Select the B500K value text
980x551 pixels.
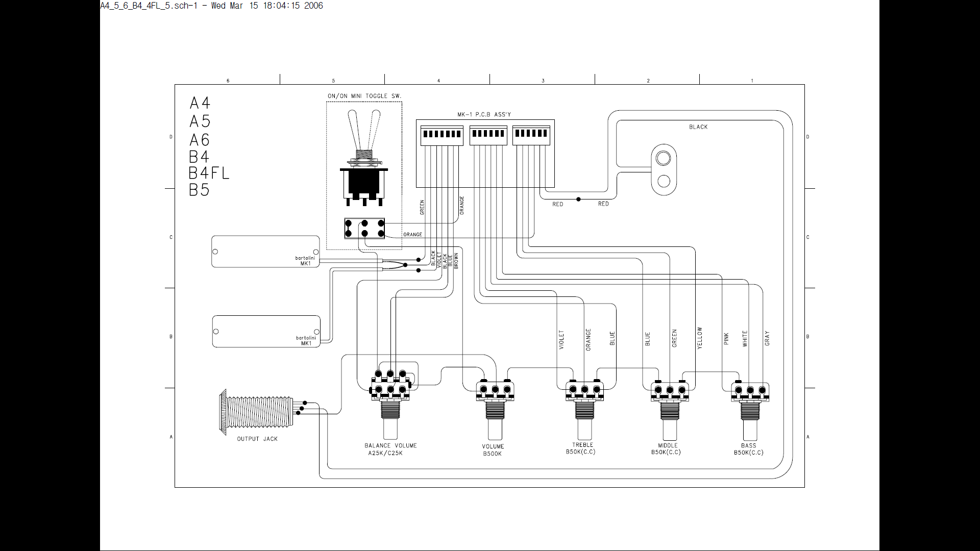coord(493,454)
